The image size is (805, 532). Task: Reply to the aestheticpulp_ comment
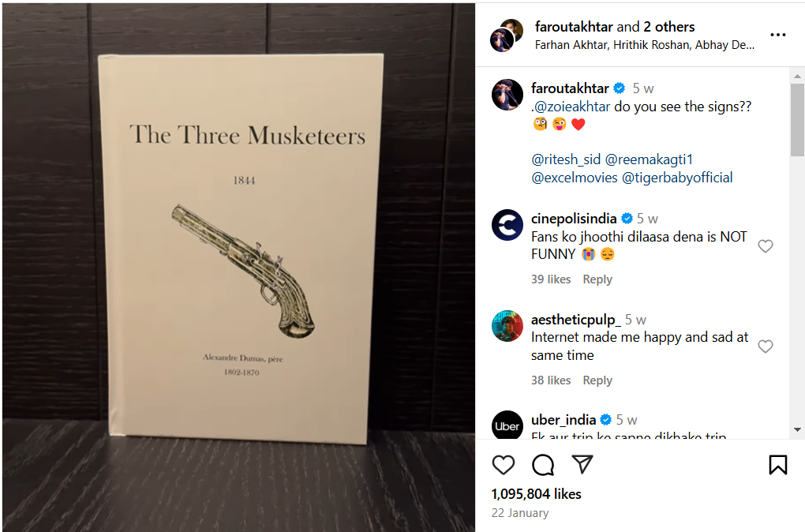[597, 380]
